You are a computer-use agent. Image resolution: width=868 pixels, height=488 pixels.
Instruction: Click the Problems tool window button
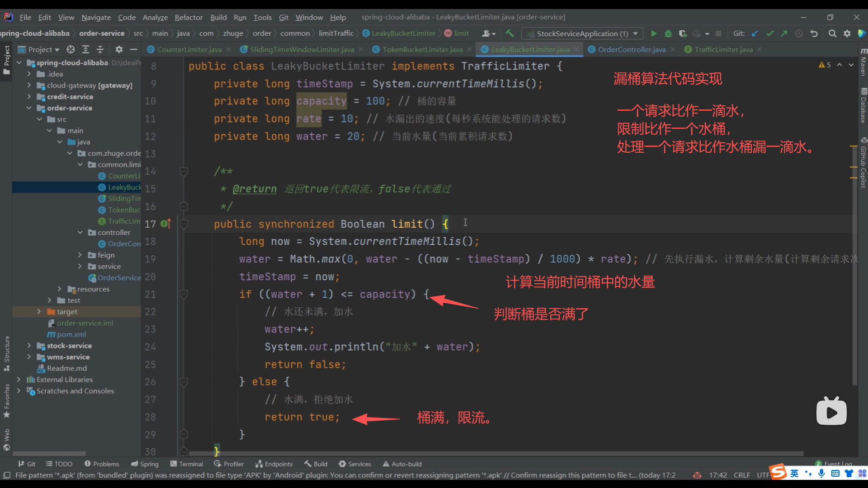102,464
